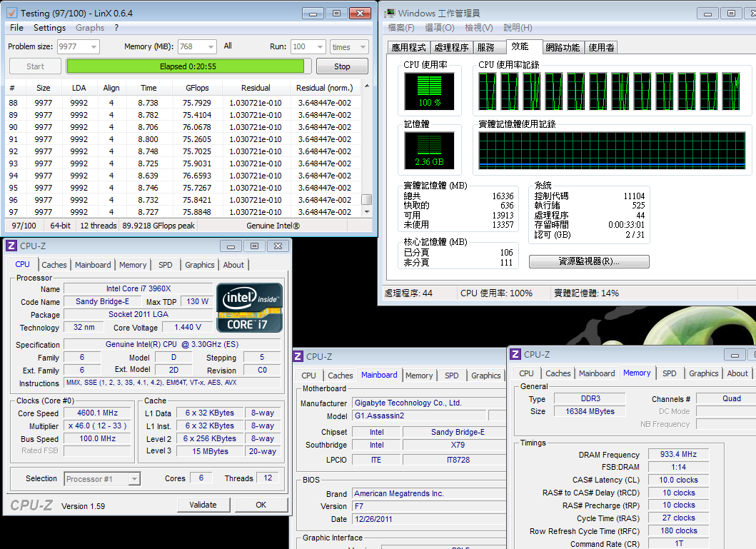
Task: Click the 89.9218 GFlops peak status entry
Action: pos(158,226)
